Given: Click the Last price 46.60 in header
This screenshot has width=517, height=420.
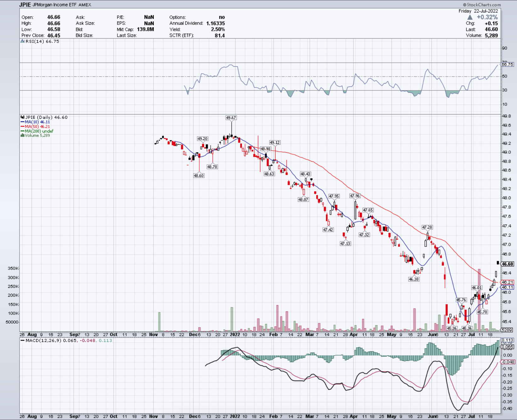Looking at the screenshot, I should (x=491, y=29).
